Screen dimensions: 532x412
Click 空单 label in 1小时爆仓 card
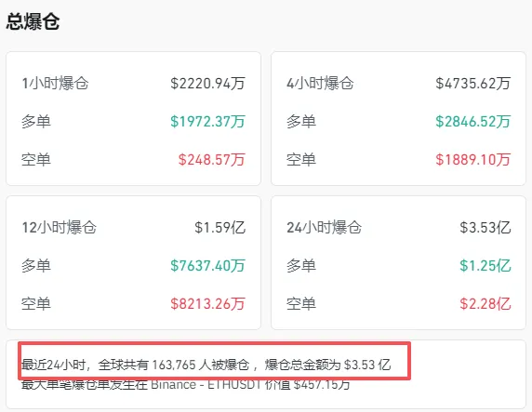pyautogui.click(x=36, y=160)
